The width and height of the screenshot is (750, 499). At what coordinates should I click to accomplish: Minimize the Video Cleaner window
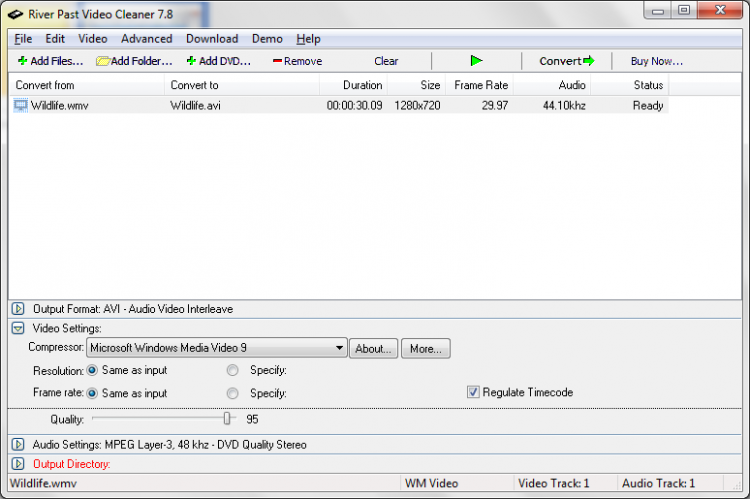point(658,11)
